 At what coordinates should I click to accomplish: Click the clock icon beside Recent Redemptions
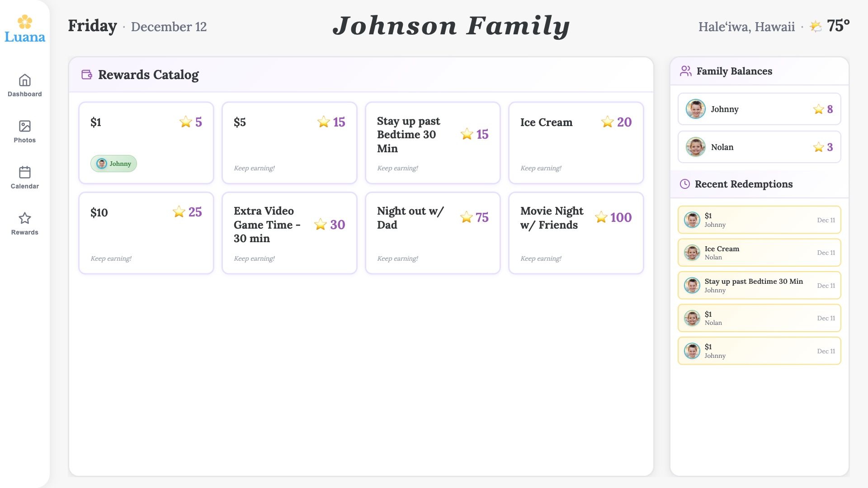click(684, 183)
